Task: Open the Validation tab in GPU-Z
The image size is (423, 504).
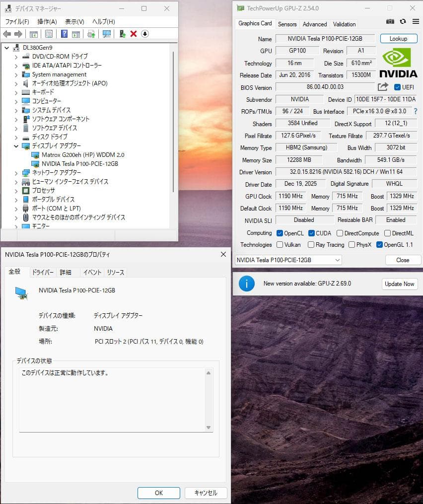Action: click(344, 24)
